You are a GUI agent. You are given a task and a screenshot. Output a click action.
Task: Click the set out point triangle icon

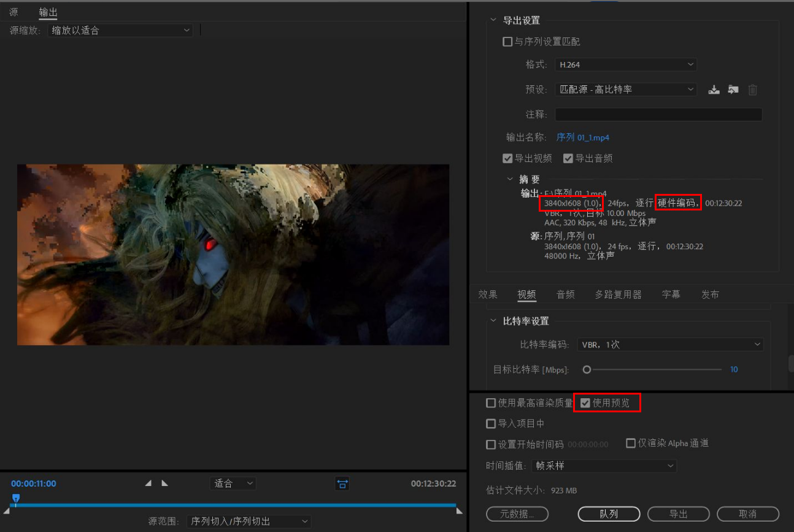(164, 483)
